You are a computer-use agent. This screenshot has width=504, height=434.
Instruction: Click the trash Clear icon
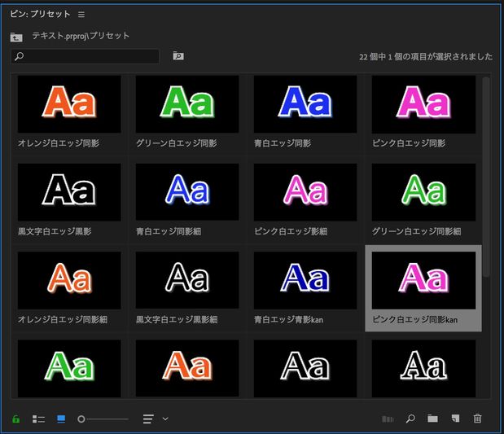point(478,419)
